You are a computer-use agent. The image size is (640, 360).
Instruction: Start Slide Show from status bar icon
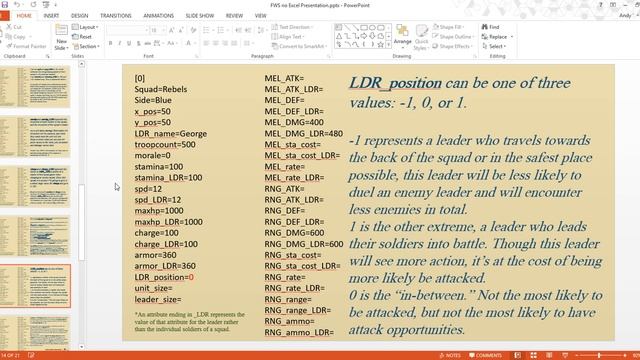pos(565,356)
